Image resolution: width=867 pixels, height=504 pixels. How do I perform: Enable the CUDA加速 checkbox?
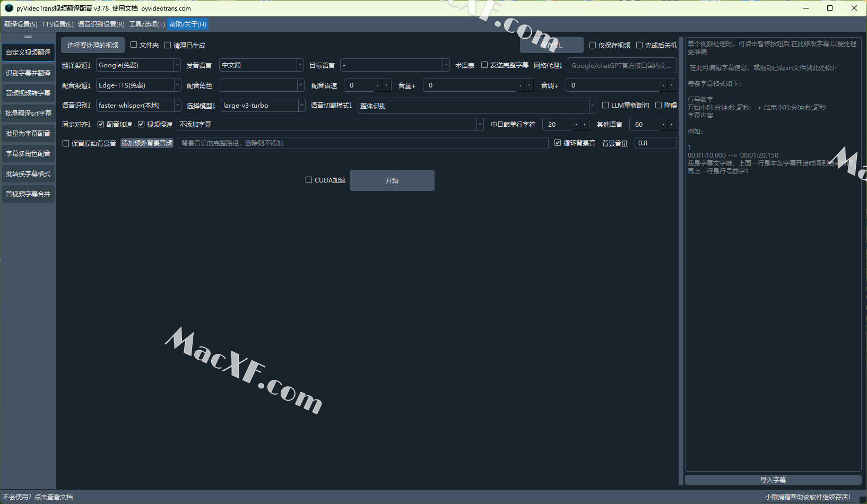309,180
